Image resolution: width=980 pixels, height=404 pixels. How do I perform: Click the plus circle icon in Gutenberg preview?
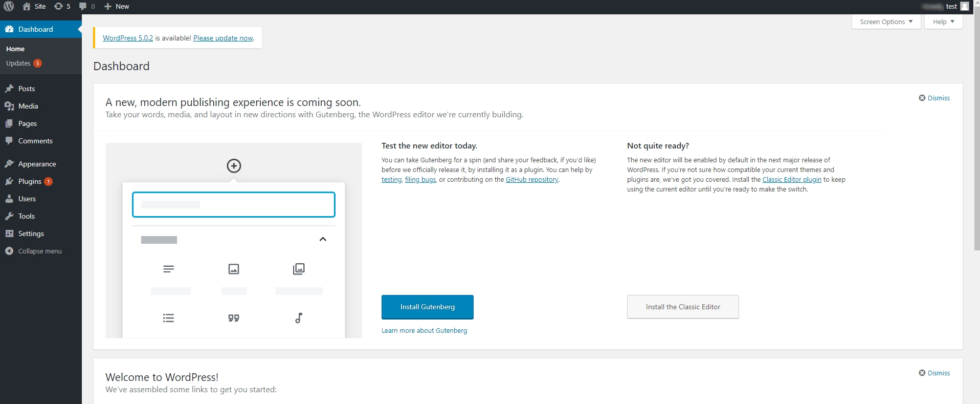[234, 166]
